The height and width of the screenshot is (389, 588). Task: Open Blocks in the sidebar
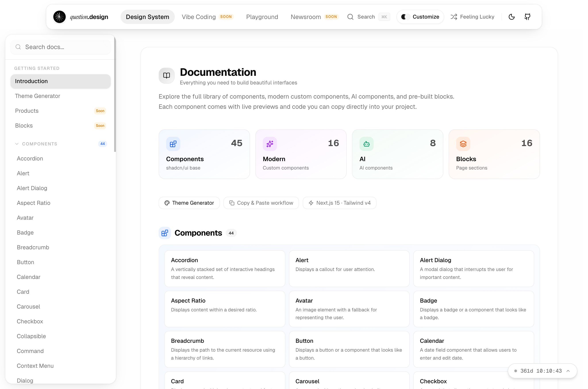tap(60, 126)
